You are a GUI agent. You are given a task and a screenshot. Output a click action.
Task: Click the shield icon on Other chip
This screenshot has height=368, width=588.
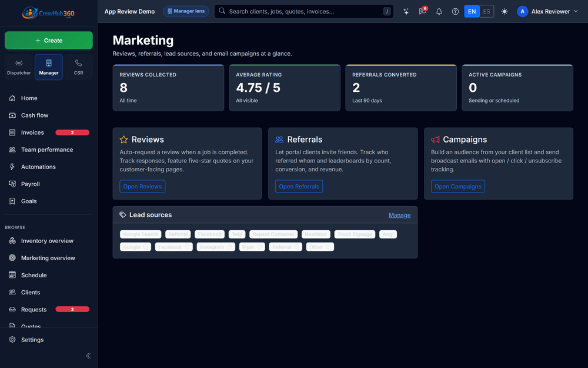point(329,247)
